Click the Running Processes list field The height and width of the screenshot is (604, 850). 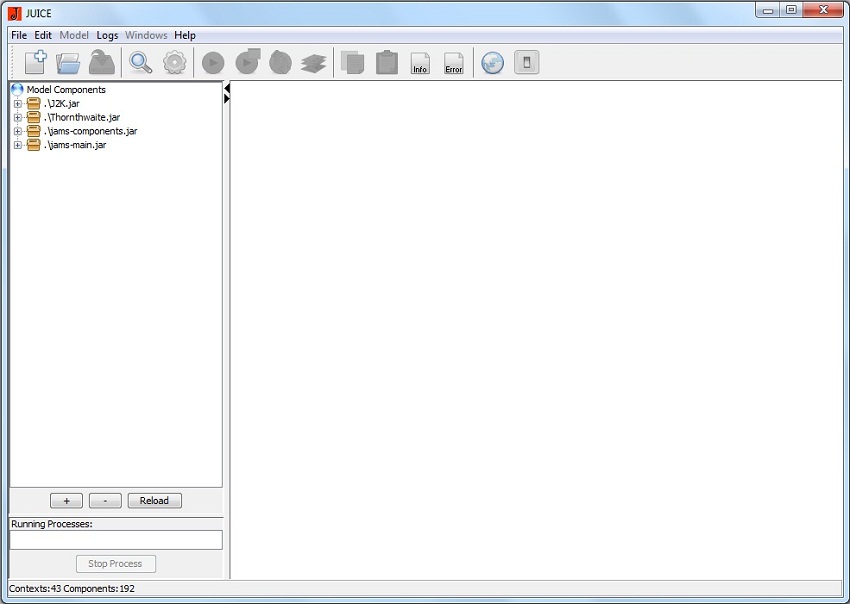116,540
